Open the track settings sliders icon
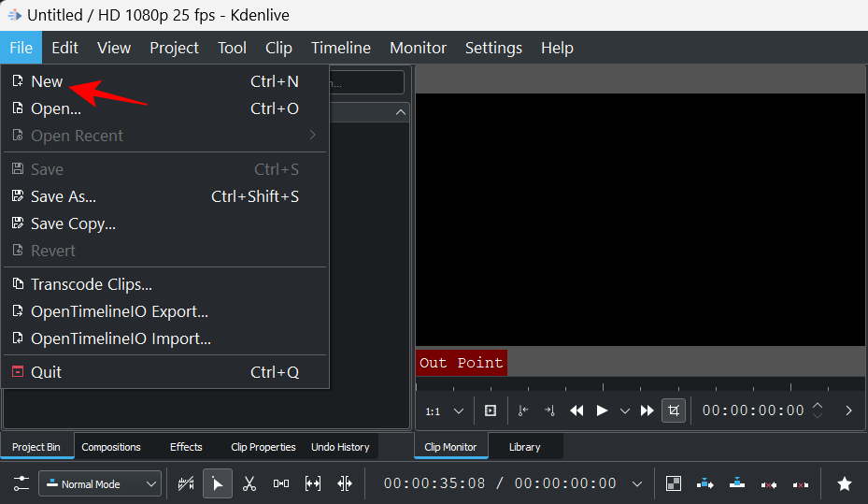This screenshot has width=868, height=504. click(x=21, y=483)
